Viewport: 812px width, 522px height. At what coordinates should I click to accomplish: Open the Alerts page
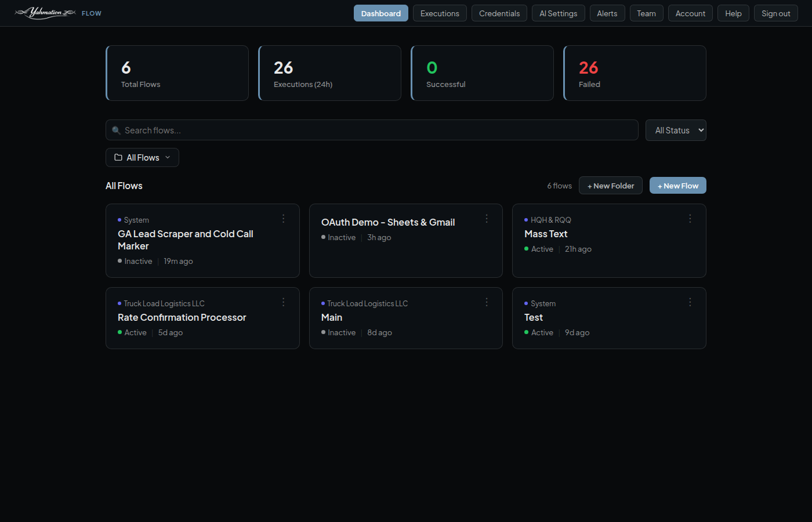click(607, 13)
